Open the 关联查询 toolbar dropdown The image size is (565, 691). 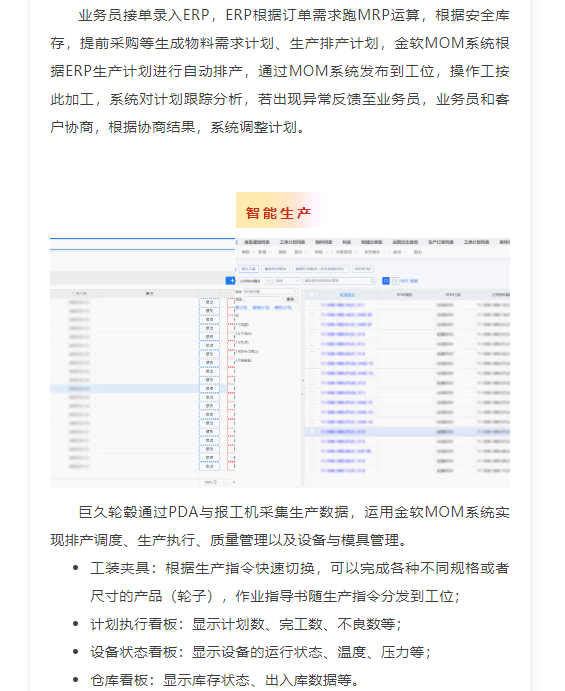pos(347,252)
